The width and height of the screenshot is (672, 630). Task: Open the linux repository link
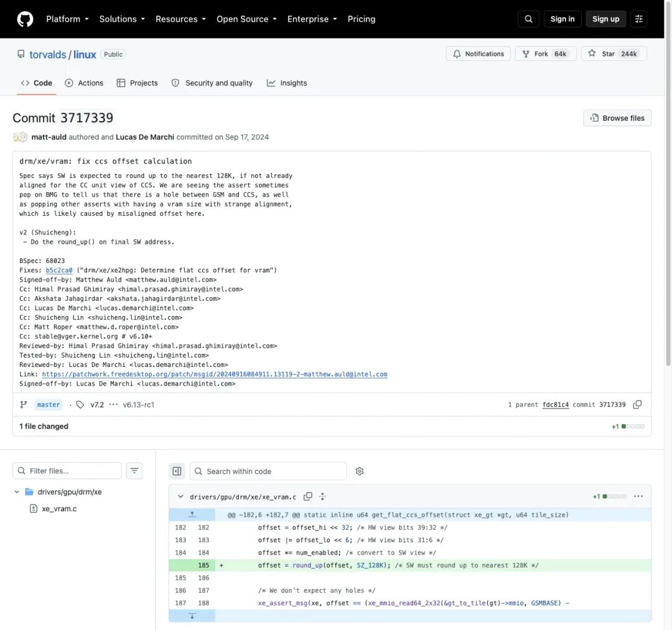tap(85, 54)
